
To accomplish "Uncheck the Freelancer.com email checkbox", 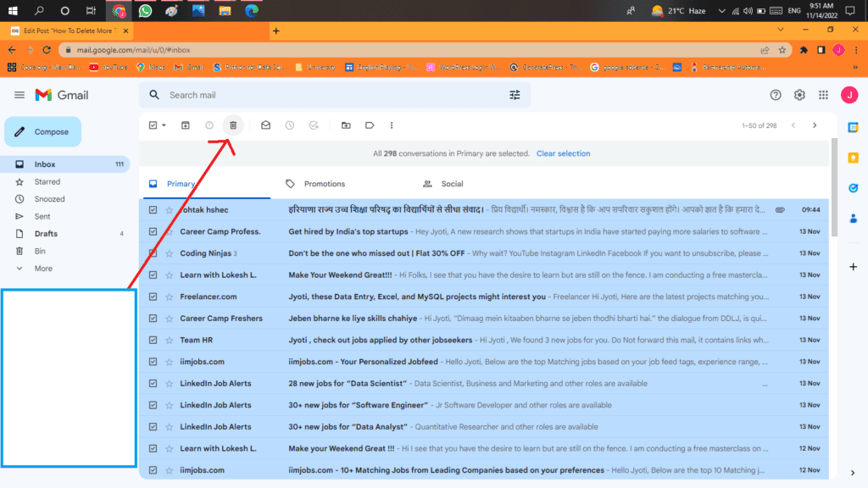I will point(153,297).
